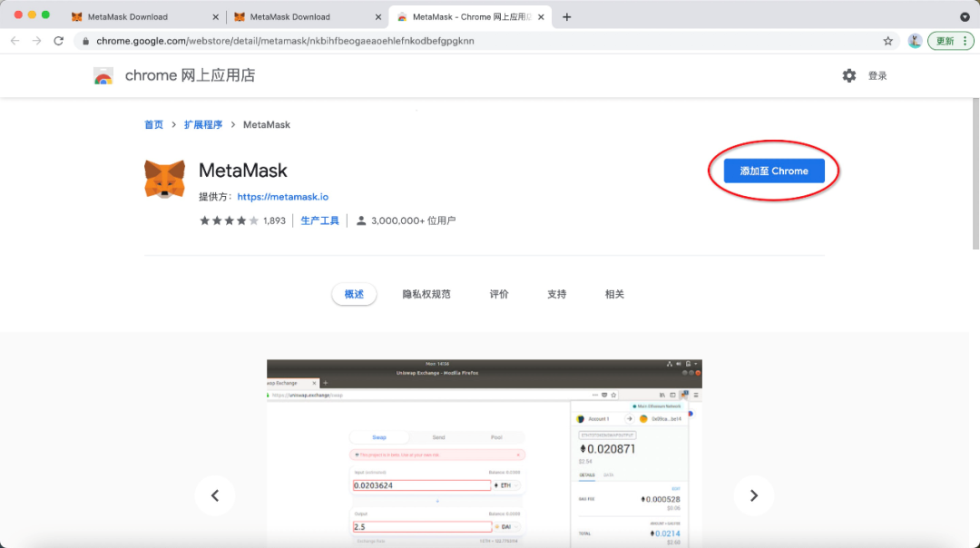Open 扩展程序 in the breadcrumb

pos(203,125)
